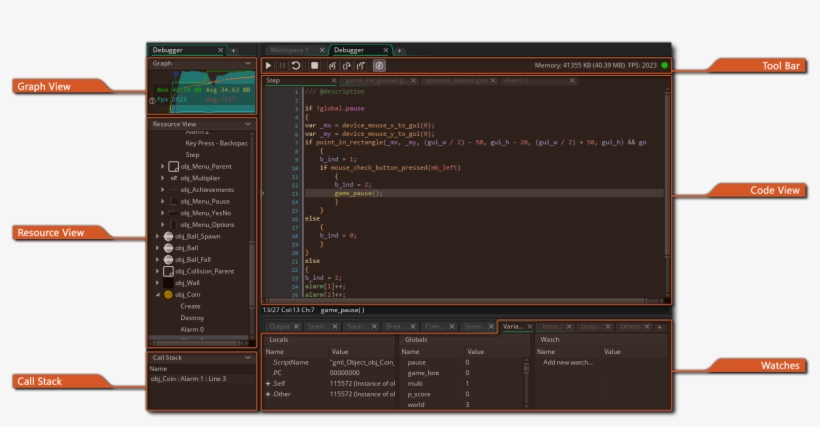Viewport: 820px width, 427px height.
Task: Click Globals list vertical scrollbar
Action: (x=526, y=382)
